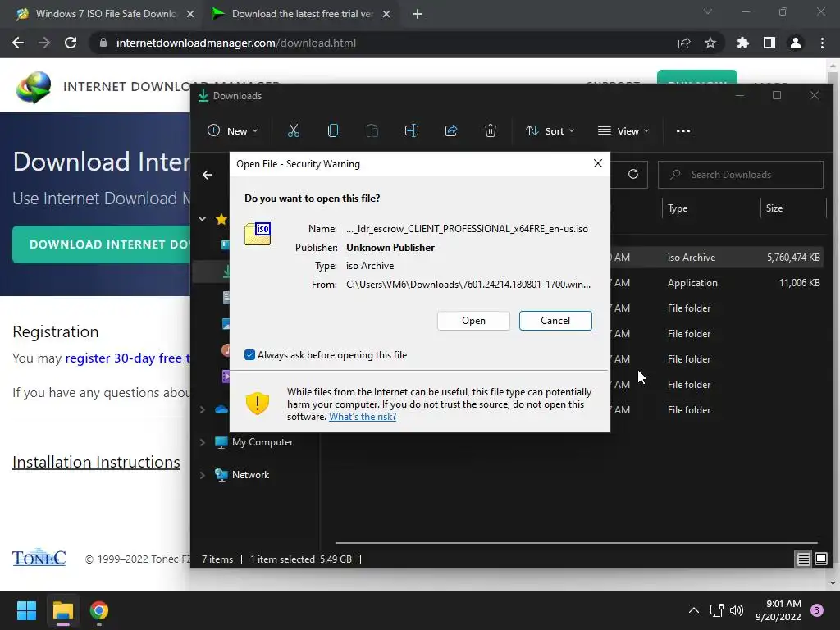Click Chrome back navigation arrow
The width and height of the screenshot is (840, 630).
tap(18, 43)
